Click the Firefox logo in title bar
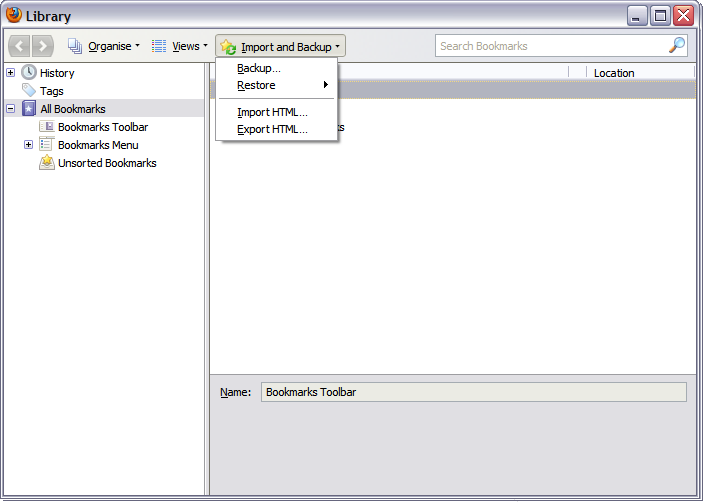This screenshot has width=703, height=502. click(x=14, y=15)
